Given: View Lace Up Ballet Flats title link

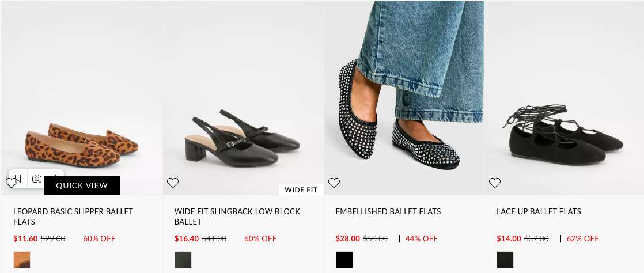Looking at the screenshot, I should 539,211.
